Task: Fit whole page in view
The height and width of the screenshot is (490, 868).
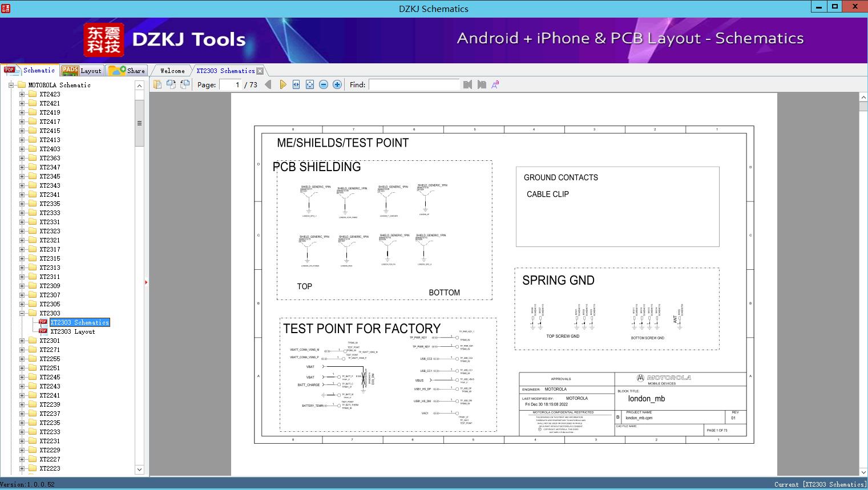Action: pos(310,84)
